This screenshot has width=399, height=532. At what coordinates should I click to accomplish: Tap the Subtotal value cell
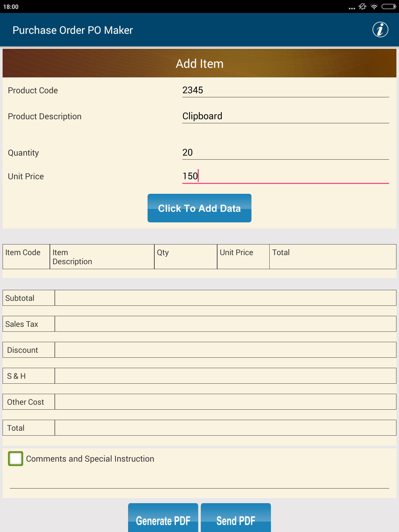(225, 298)
